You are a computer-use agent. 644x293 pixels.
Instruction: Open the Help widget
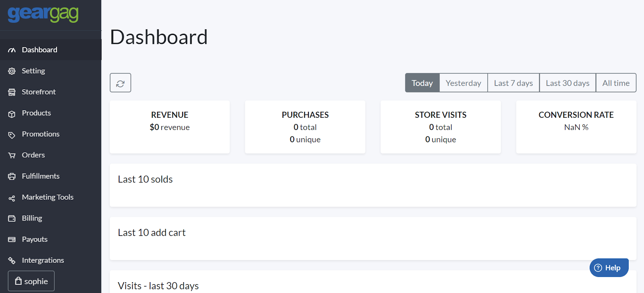point(609,268)
